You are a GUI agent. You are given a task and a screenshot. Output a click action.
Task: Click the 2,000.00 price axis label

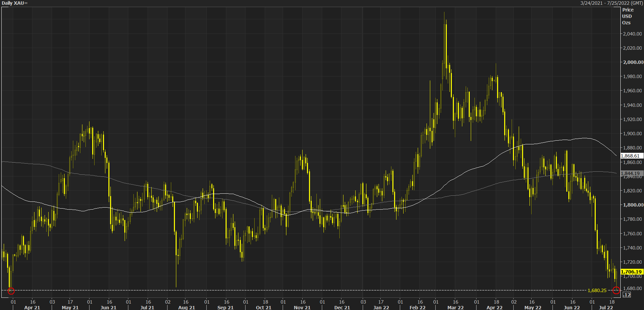[633, 62]
